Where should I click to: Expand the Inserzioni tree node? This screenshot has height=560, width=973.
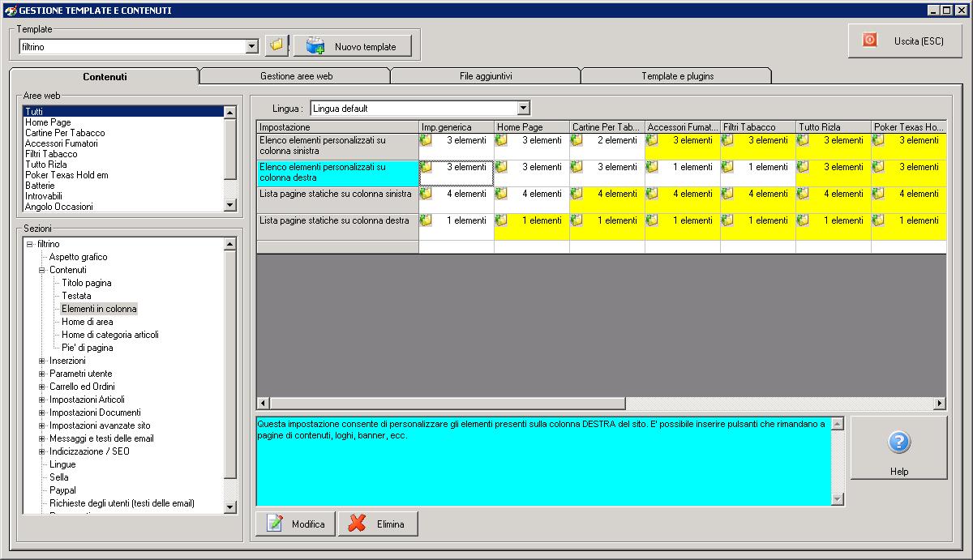pos(42,361)
